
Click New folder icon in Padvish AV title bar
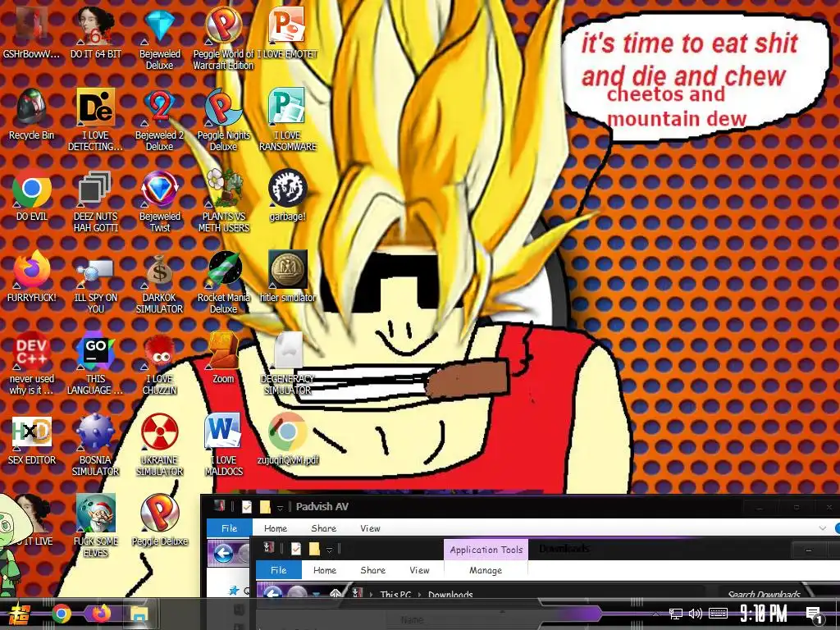click(x=265, y=507)
